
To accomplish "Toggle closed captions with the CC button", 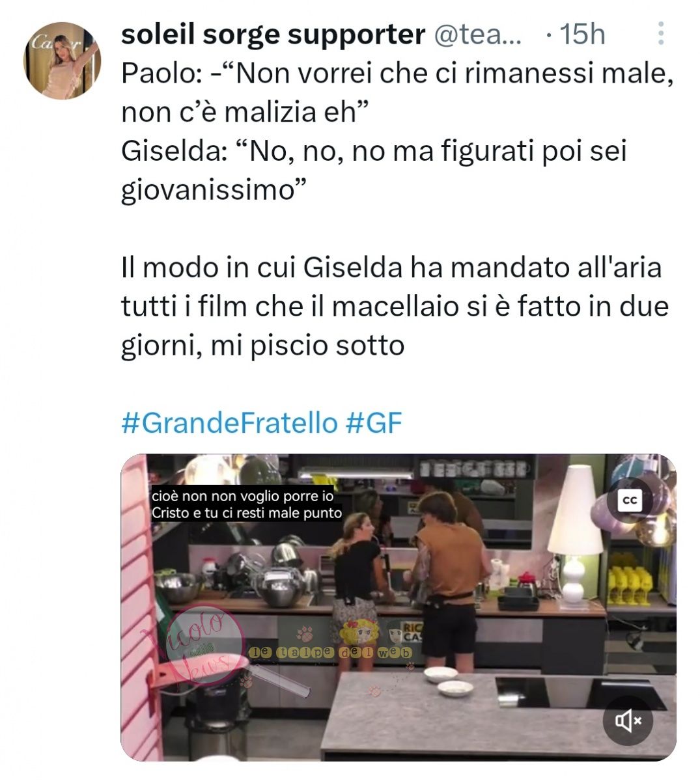I will click(630, 500).
